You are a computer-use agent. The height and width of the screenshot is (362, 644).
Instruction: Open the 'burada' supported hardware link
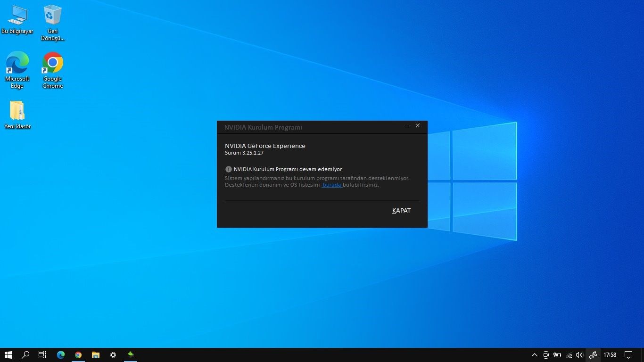coord(332,185)
